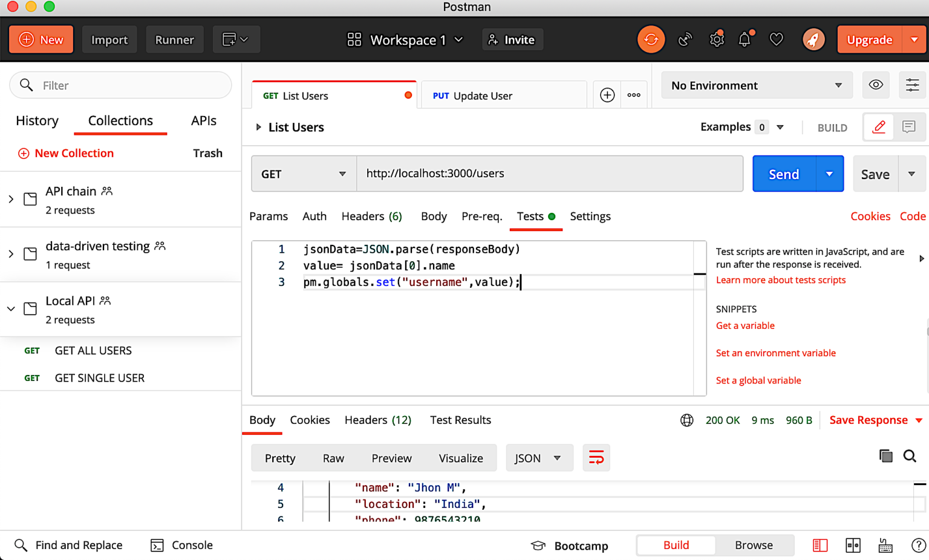Toggle to Browse mode

pos(754,545)
